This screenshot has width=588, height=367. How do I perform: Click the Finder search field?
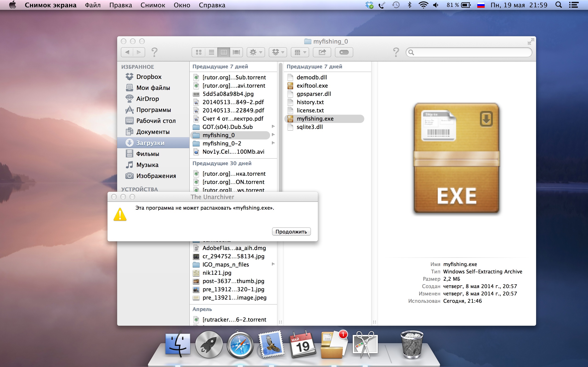469,52
